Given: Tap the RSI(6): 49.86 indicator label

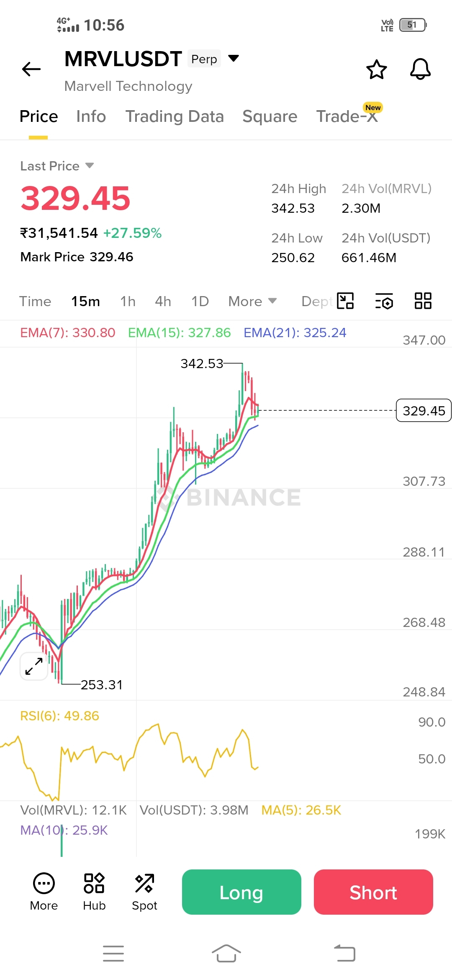Looking at the screenshot, I should [x=59, y=716].
